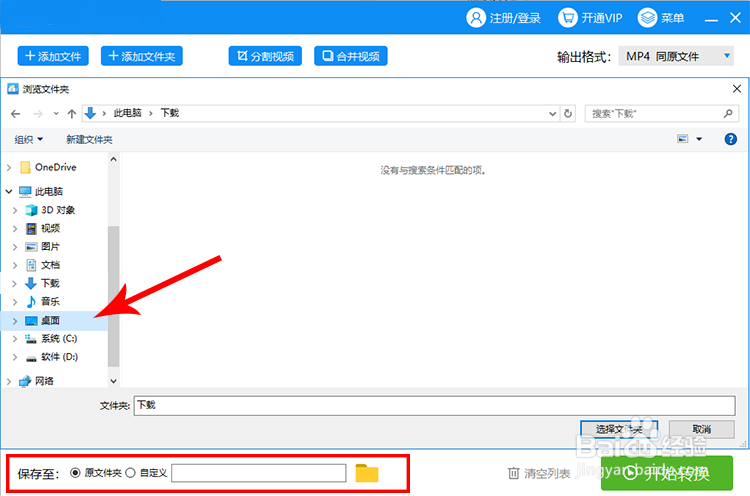Go back with the left arrow
The width and height of the screenshot is (750, 496).
pos(15,114)
